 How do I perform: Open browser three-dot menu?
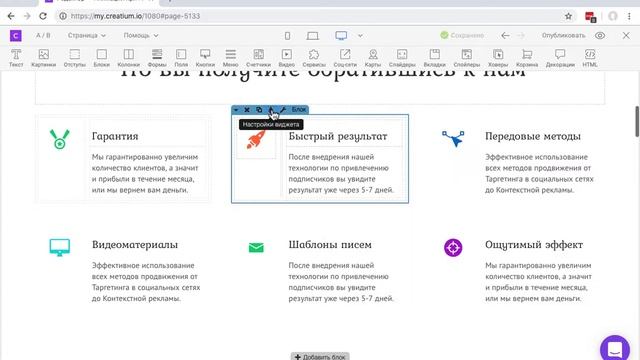point(629,16)
